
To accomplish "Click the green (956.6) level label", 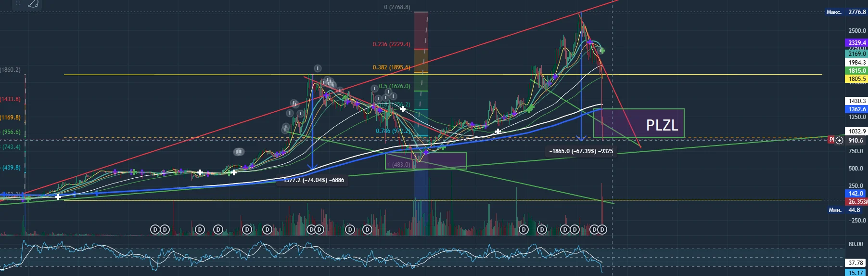I will (11, 132).
